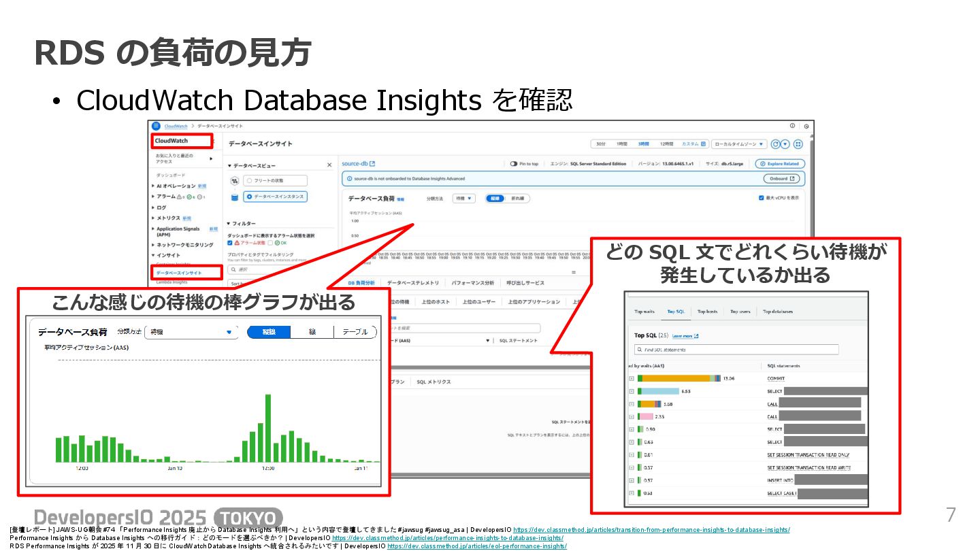Viewport: 980px width, 551px height.
Task: Select the Database instance radio option
Action: [x=249, y=197]
